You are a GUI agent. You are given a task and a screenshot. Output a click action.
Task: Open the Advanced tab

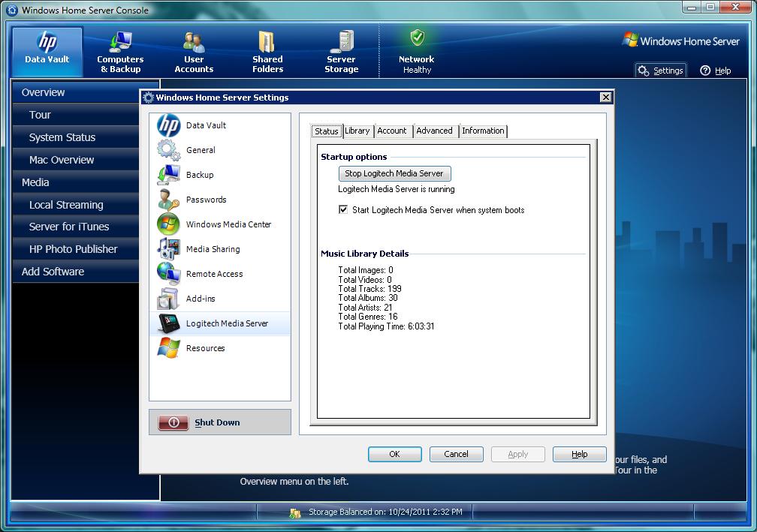click(x=434, y=131)
